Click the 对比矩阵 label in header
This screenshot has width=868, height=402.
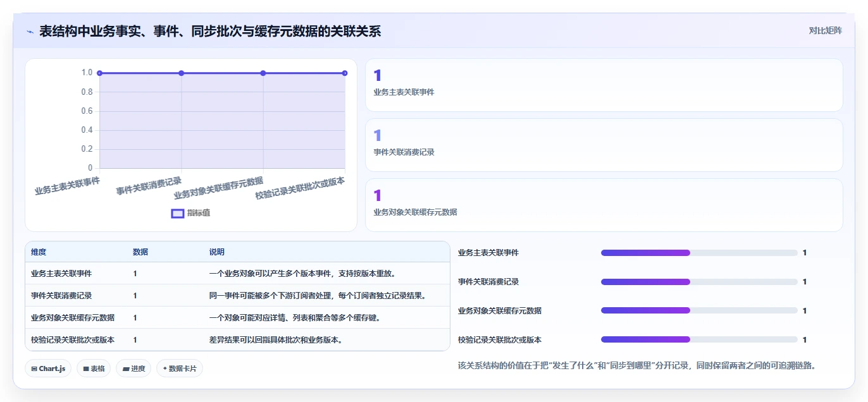tap(826, 30)
